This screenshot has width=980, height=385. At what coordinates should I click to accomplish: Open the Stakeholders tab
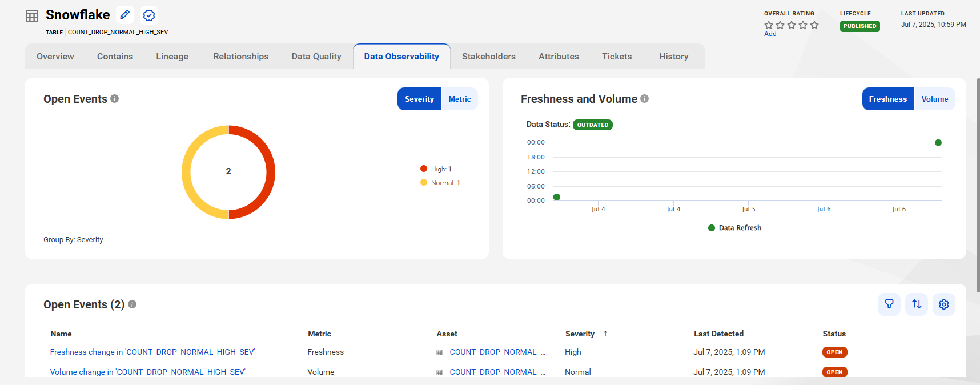click(489, 57)
